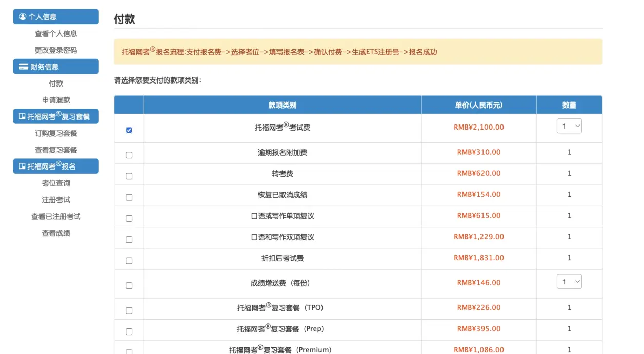
Task: Enable the 口语和写作双项复议 checkbox
Action: pyautogui.click(x=129, y=239)
